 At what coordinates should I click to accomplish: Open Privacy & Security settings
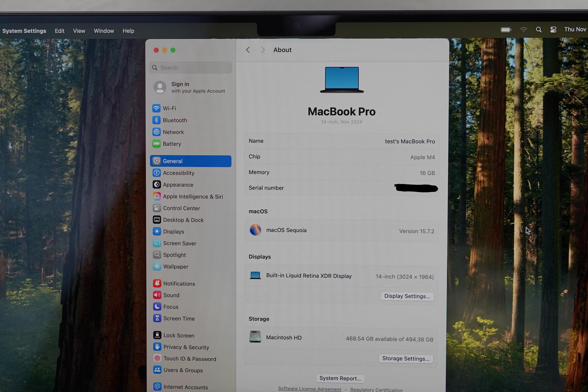click(x=186, y=347)
